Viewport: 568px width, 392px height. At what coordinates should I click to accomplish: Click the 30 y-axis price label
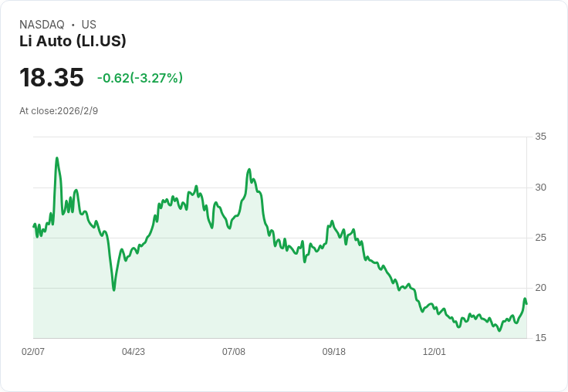coord(541,188)
